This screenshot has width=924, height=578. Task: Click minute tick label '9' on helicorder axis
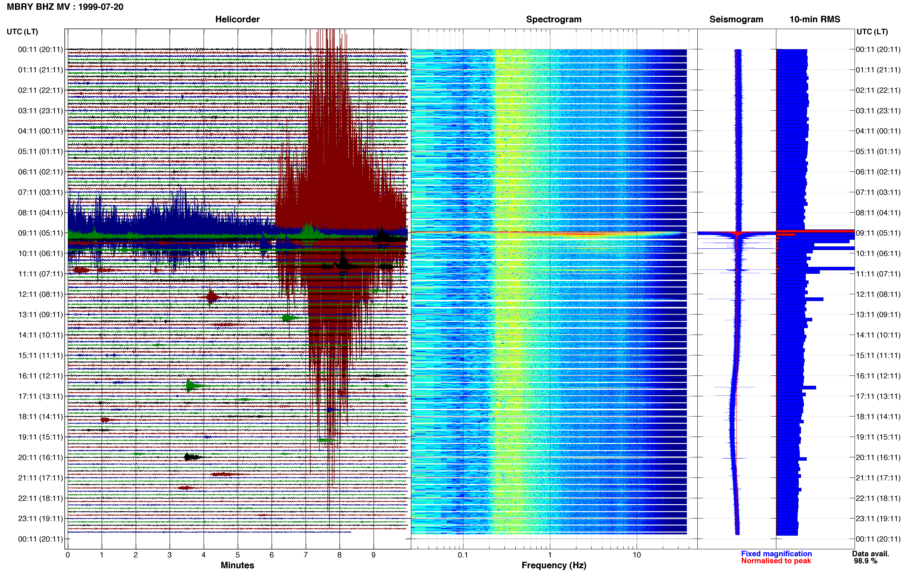point(373,555)
